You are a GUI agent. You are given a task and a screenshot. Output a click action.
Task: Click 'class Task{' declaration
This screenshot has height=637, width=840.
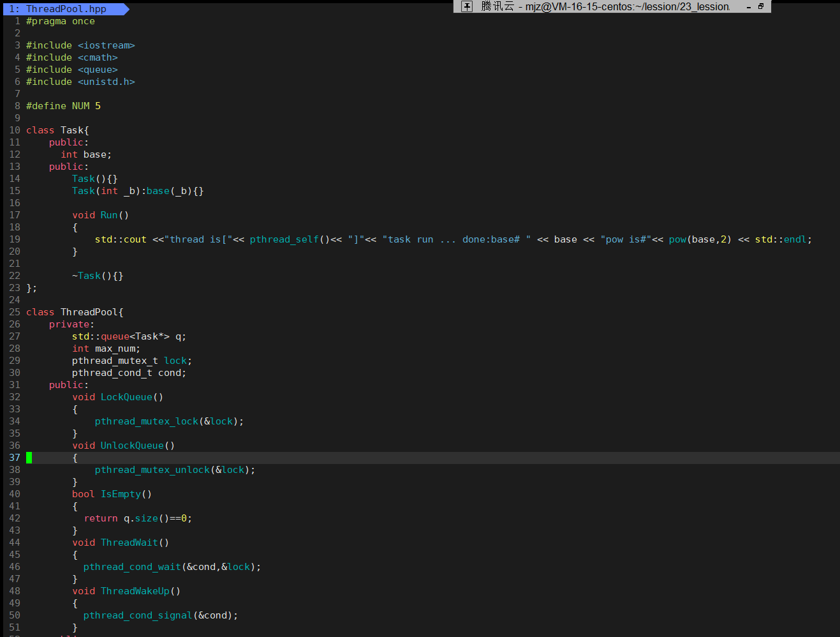pos(57,130)
